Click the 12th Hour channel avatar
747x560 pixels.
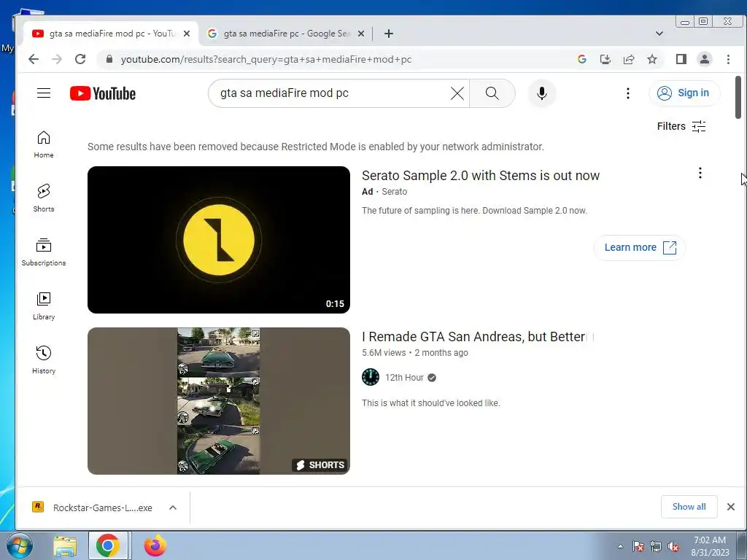371,377
